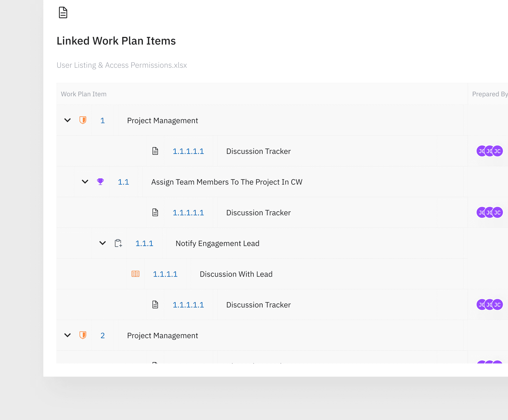Click the orange shield icon in row 1
This screenshot has height=420, width=508.
coord(83,120)
